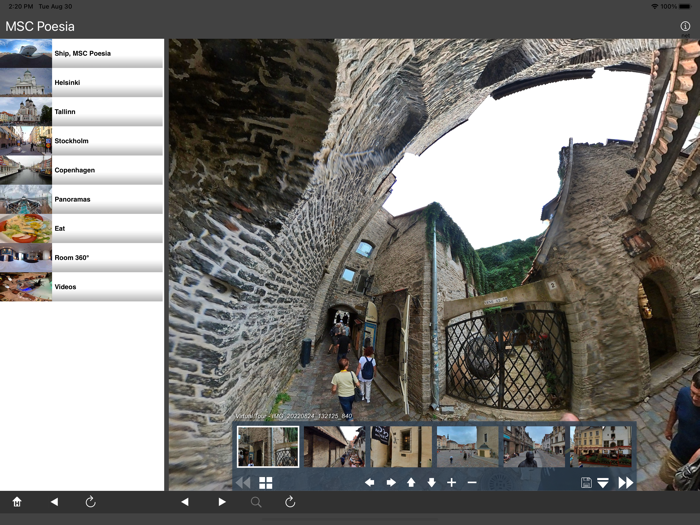The height and width of the screenshot is (525, 700).
Task: Pan panorama right with right arrow
Action: point(391,483)
